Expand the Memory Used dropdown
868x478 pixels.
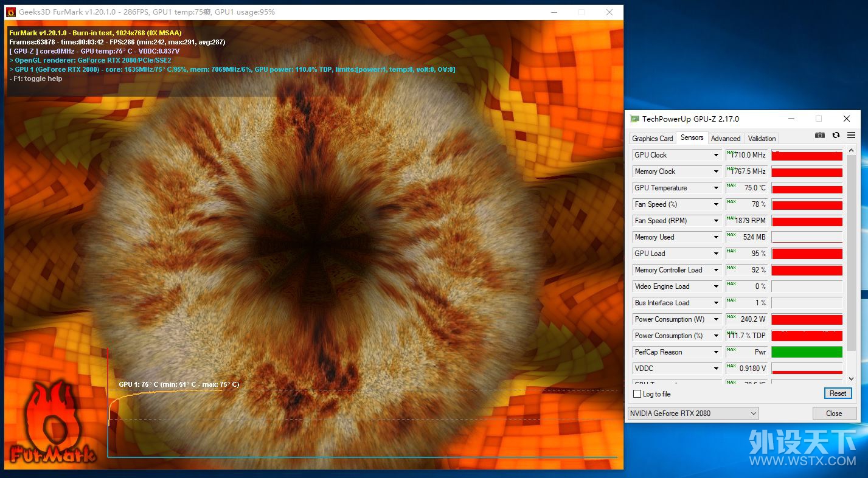(x=716, y=237)
